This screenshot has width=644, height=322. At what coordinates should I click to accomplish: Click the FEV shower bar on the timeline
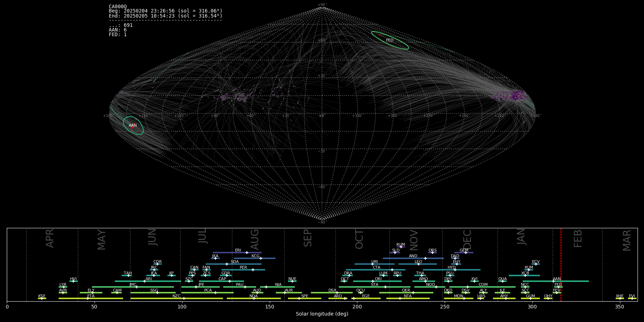tap(556, 293)
